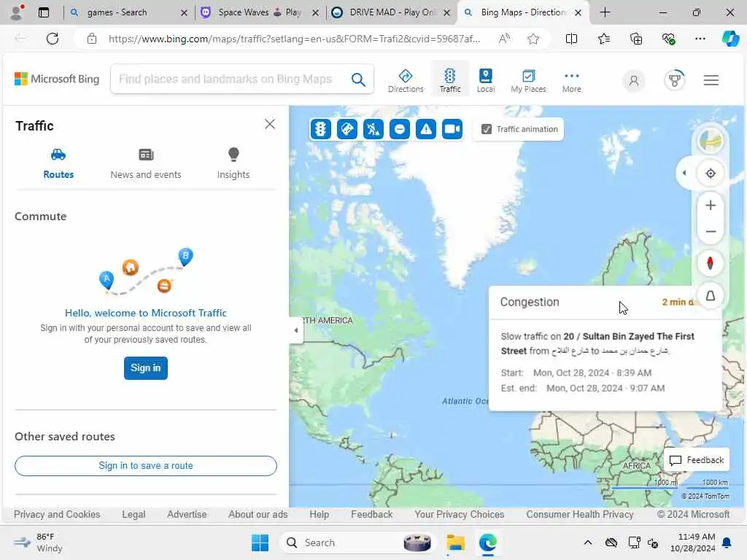The height and width of the screenshot is (560, 747).
Task: Add this page to favorites star
Action: click(533, 39)
